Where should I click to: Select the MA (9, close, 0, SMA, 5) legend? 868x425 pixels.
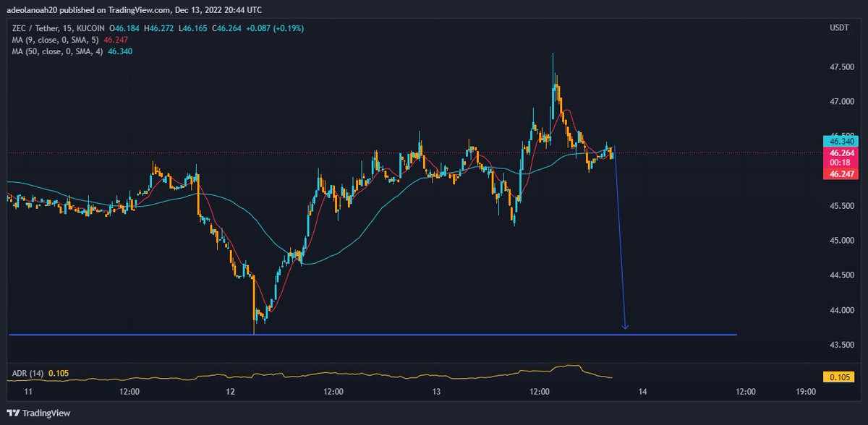click(x=56, y=40)
